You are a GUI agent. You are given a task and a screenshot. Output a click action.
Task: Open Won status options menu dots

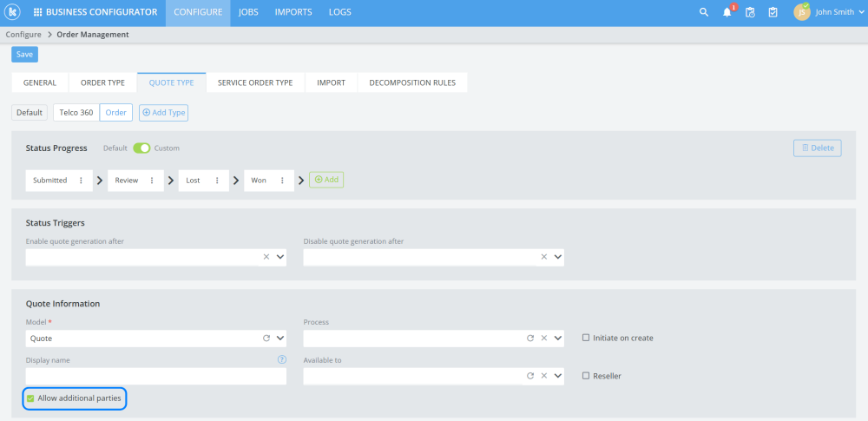282,181
